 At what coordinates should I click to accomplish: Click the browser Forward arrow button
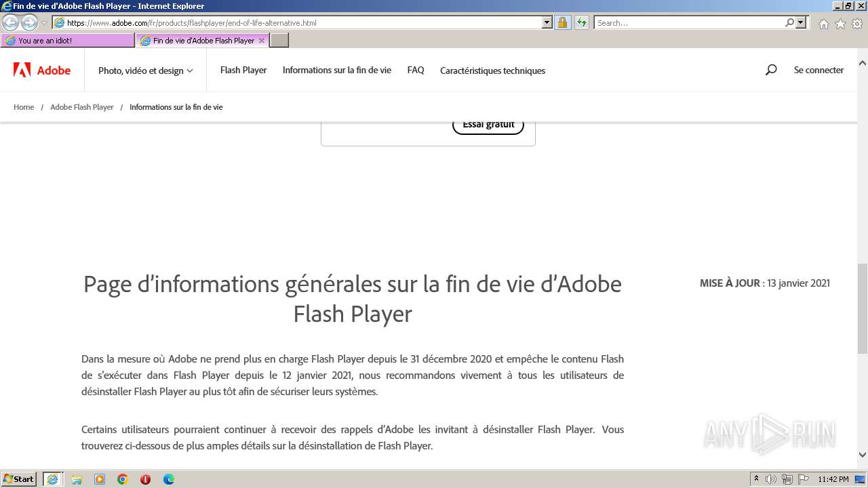(29, 22)
